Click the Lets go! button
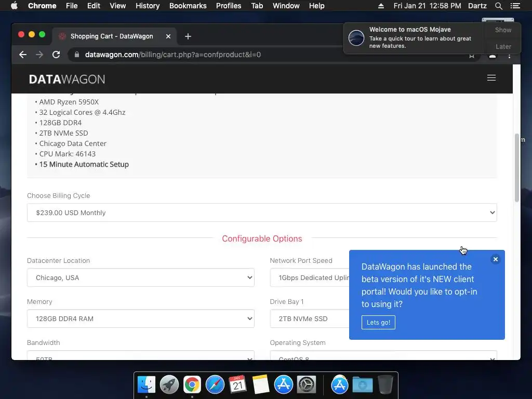 click(x=378, y=322)
